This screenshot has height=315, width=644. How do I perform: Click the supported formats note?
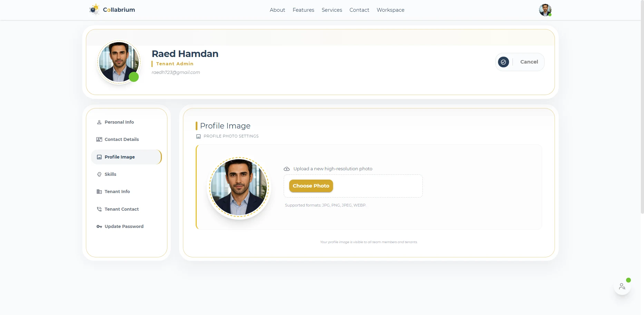(325, 205)
